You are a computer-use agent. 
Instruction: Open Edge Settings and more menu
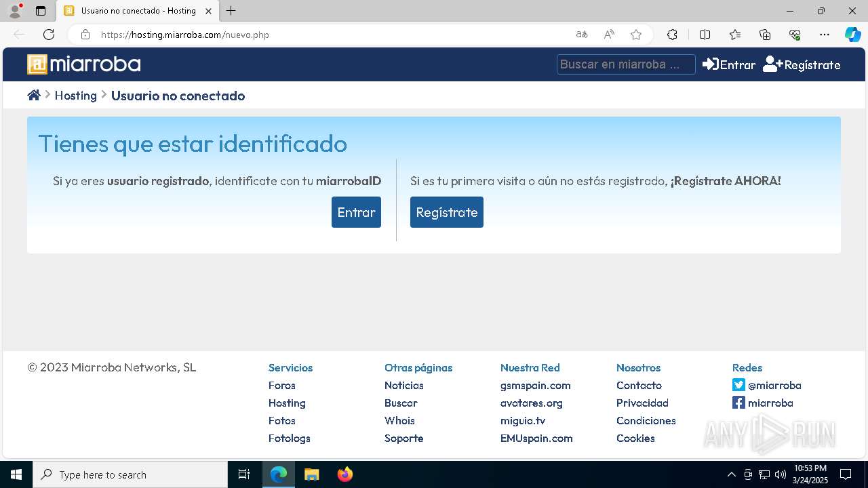(825, 35)
